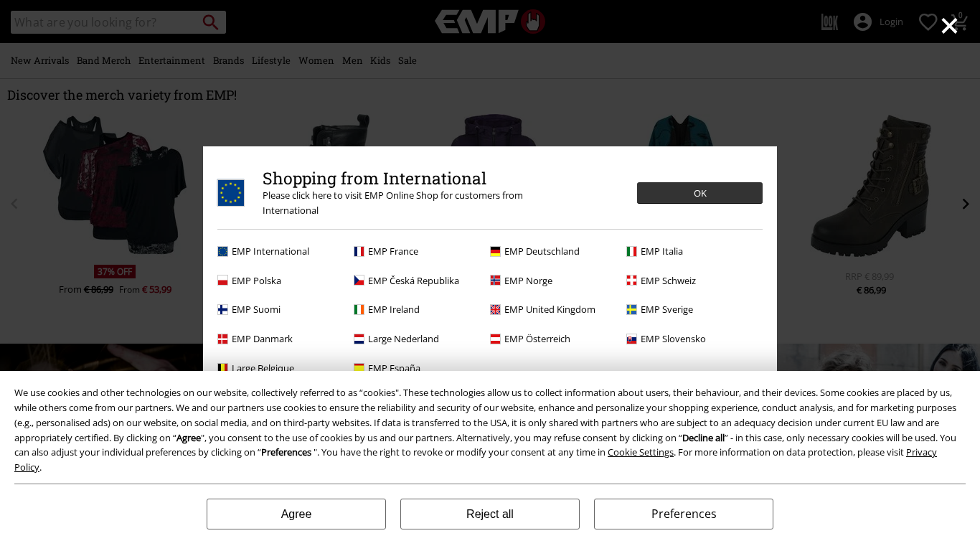Select EMP Italia shop link
The image size is (980, 551).
(661, 251)
